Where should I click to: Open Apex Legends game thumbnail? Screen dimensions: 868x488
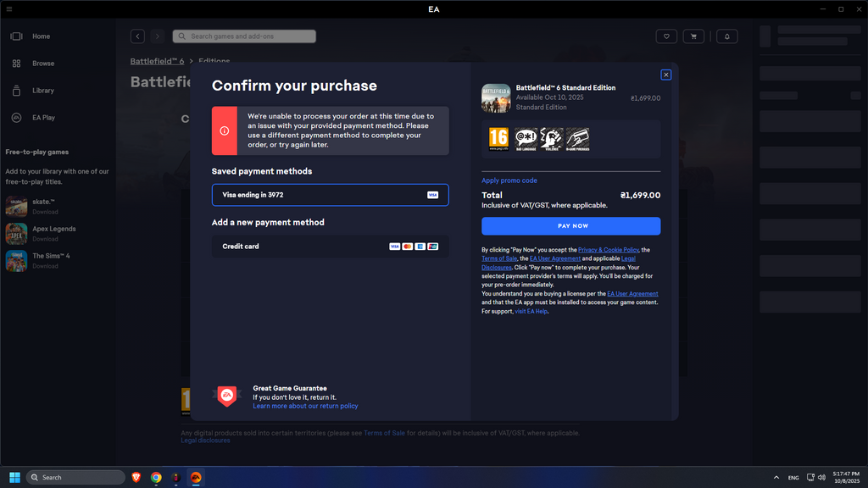(x=17, y=234)
